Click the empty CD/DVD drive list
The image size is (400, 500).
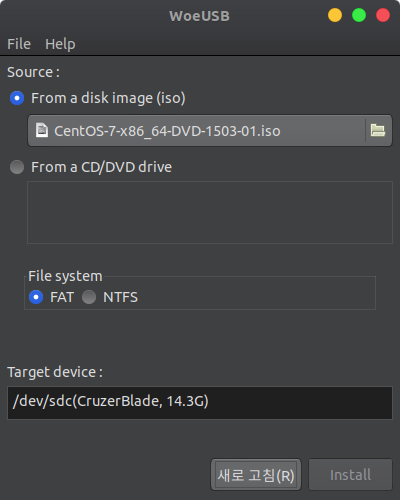click(210, 212)
